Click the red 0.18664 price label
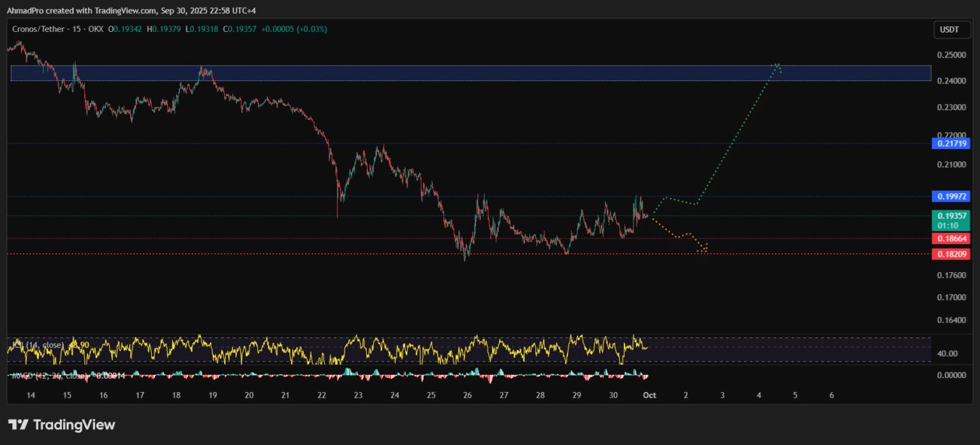The image size is (980, 445). (951, 239)
